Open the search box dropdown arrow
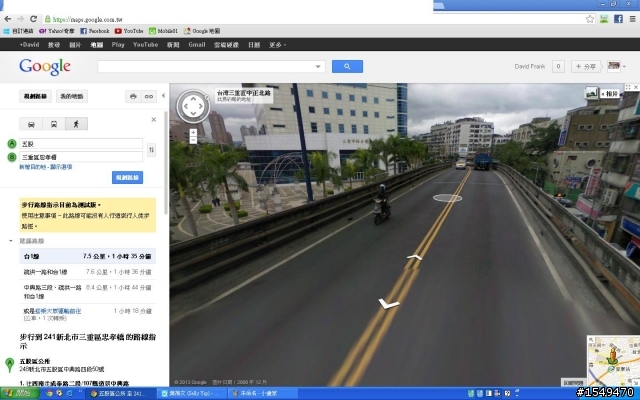 click(318, 67)
